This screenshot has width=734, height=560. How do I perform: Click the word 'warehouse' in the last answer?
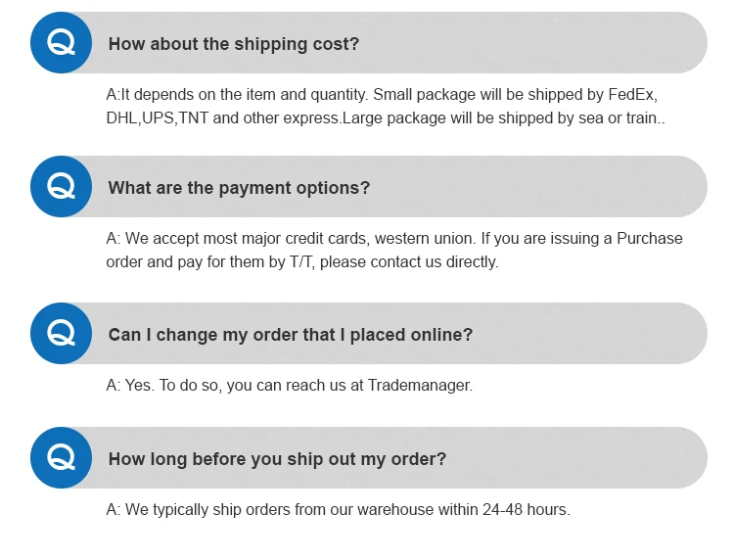click(384, 510)
